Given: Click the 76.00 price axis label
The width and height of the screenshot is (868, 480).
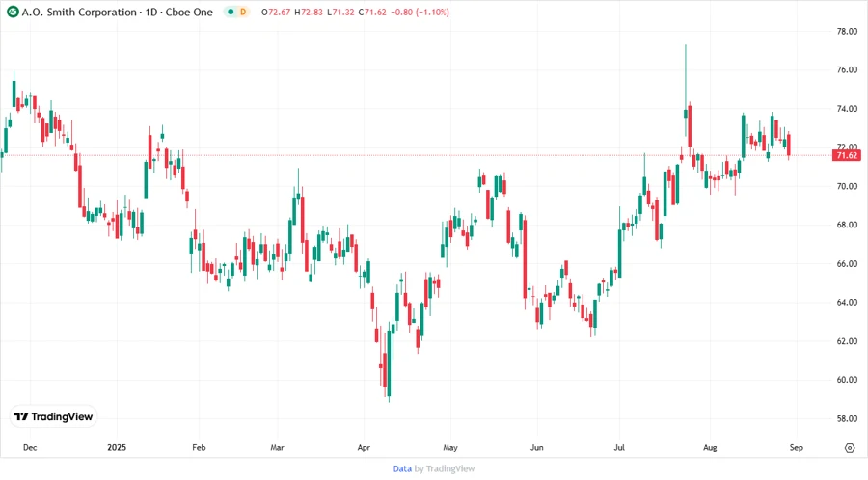Looking at the screenshot, I should pos(847,69).
